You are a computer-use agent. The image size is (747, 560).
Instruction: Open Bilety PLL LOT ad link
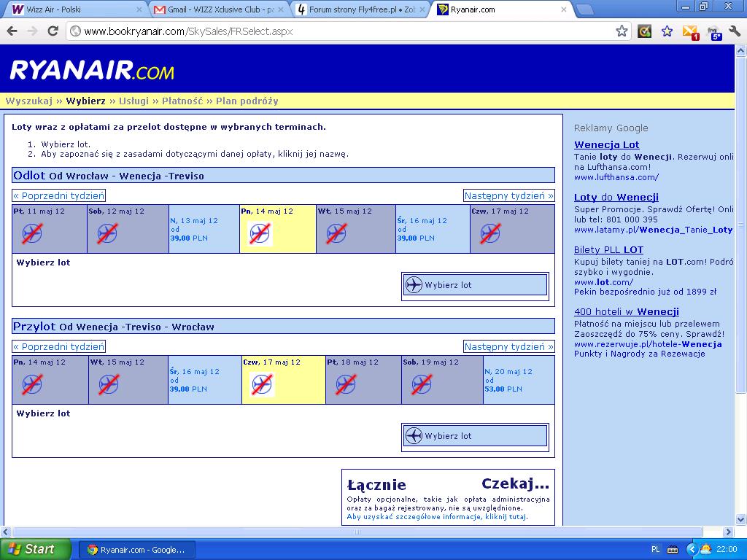608,249
